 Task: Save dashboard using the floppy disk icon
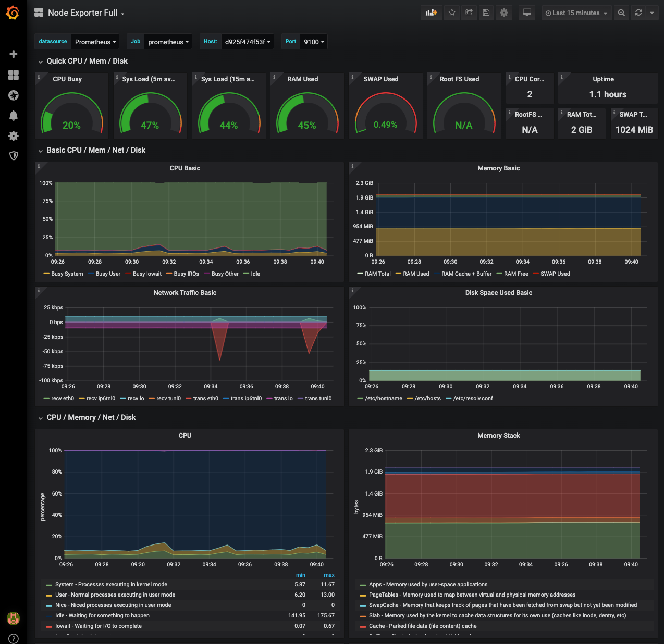(x=486, y=13)
